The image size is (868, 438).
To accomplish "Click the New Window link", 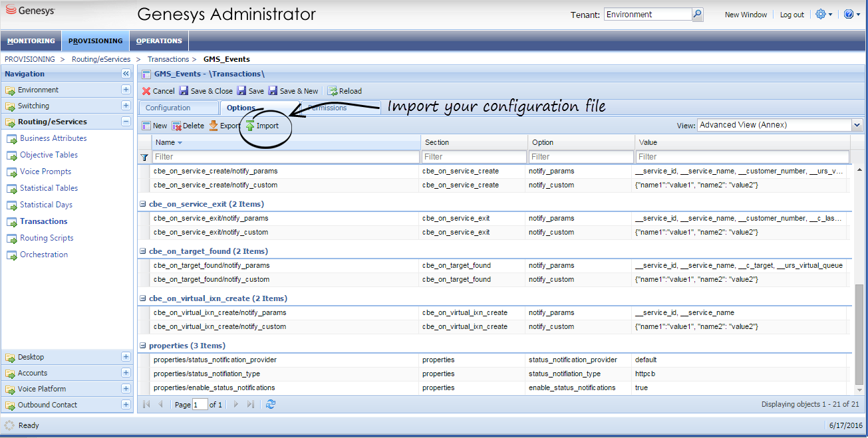I will tap(746, 15).
